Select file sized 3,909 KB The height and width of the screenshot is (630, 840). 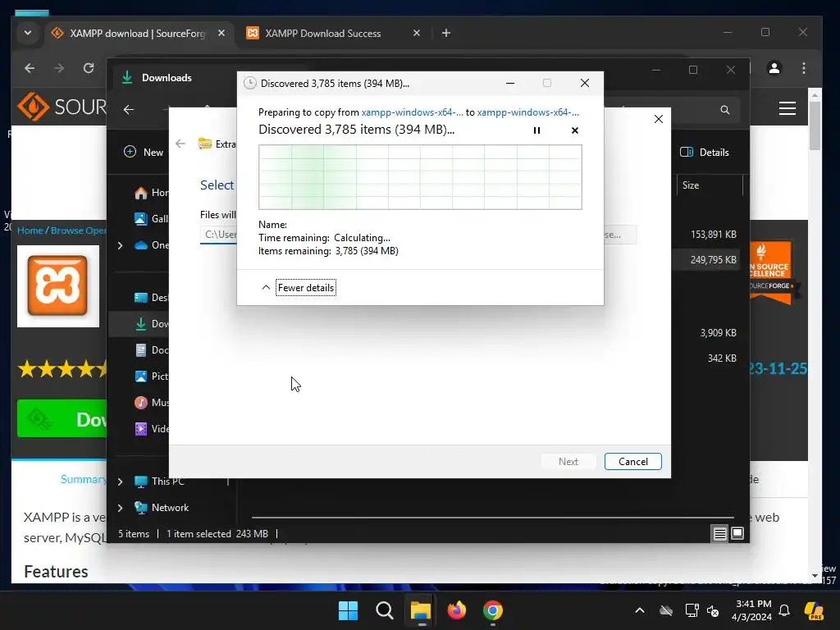(x=718, y=333)
